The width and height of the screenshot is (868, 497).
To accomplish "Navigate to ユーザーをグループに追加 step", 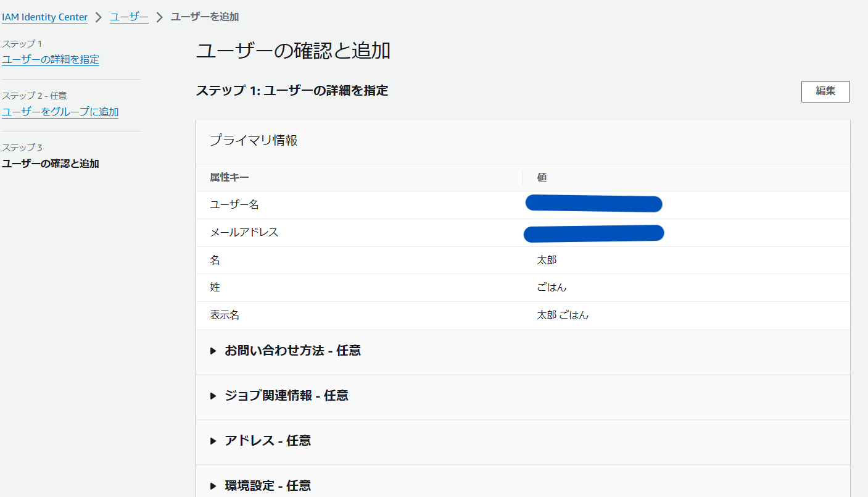I will 60,111.
